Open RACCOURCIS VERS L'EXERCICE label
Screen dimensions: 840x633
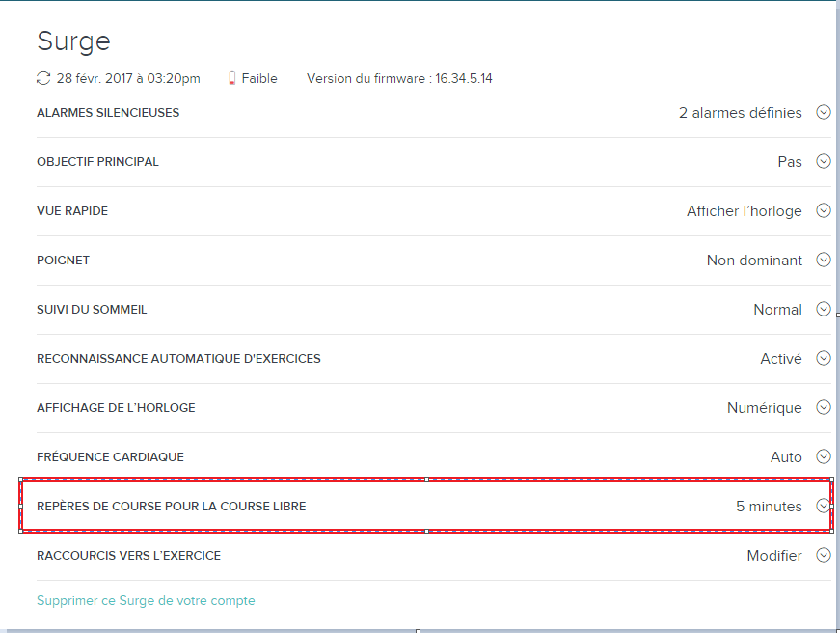(128, 555)
